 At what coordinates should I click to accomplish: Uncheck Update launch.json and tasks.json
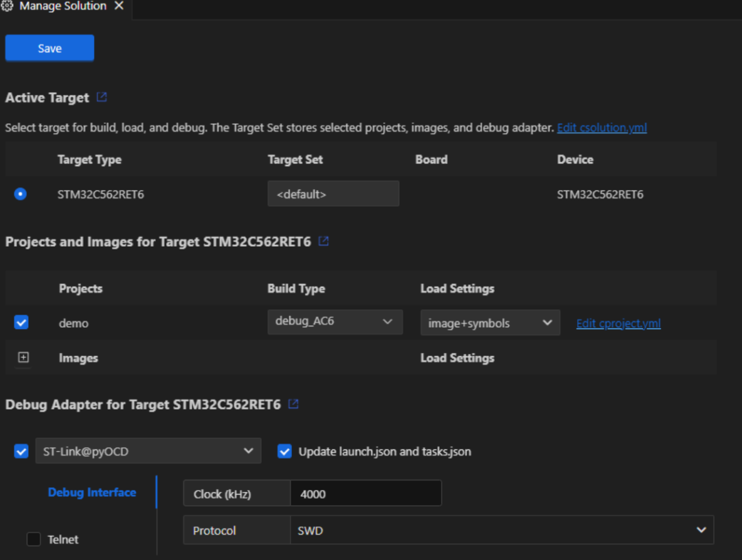pyautogui.click(x=284, y=451)
